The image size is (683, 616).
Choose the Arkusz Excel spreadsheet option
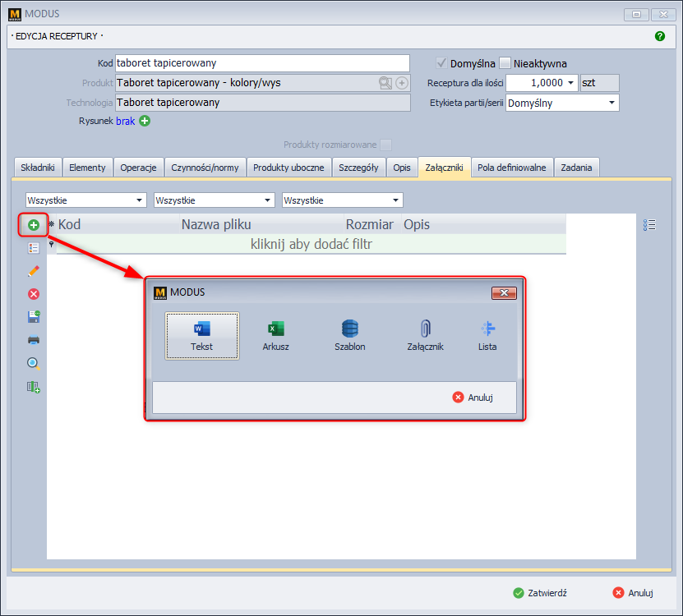coord(275,335)
